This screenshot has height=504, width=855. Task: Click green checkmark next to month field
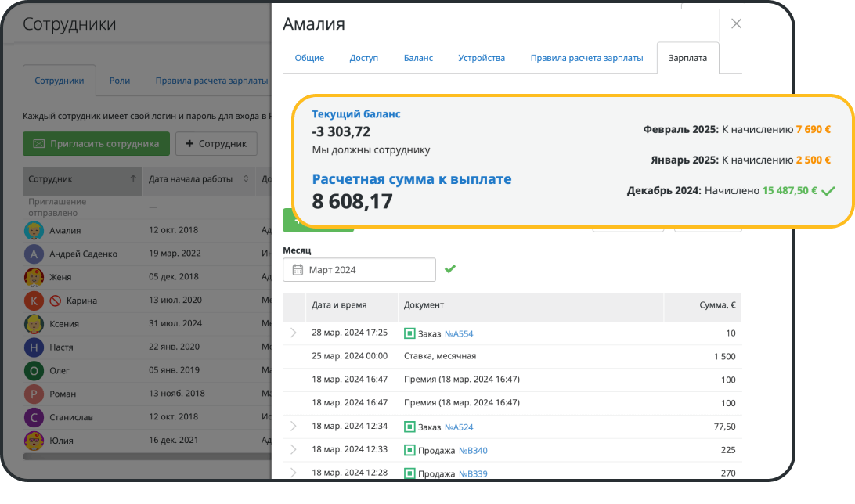449,269
